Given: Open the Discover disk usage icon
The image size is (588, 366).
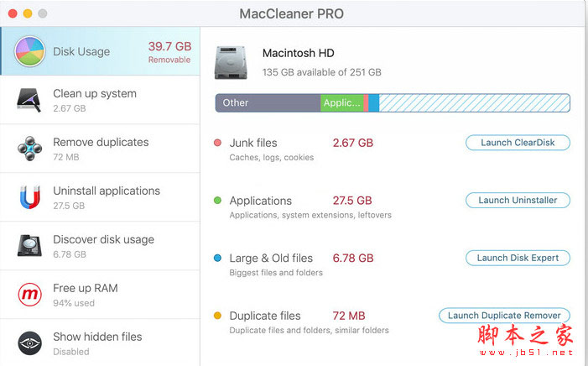Looking at the screenshot, I should (x=31, y=246).
